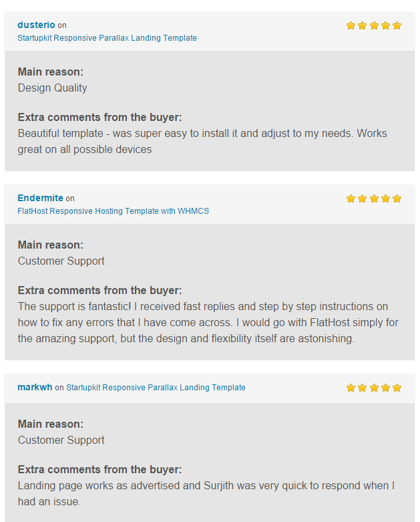Open Startupkit template link under dusterio
420x522 pixels.
coord(107,38)
